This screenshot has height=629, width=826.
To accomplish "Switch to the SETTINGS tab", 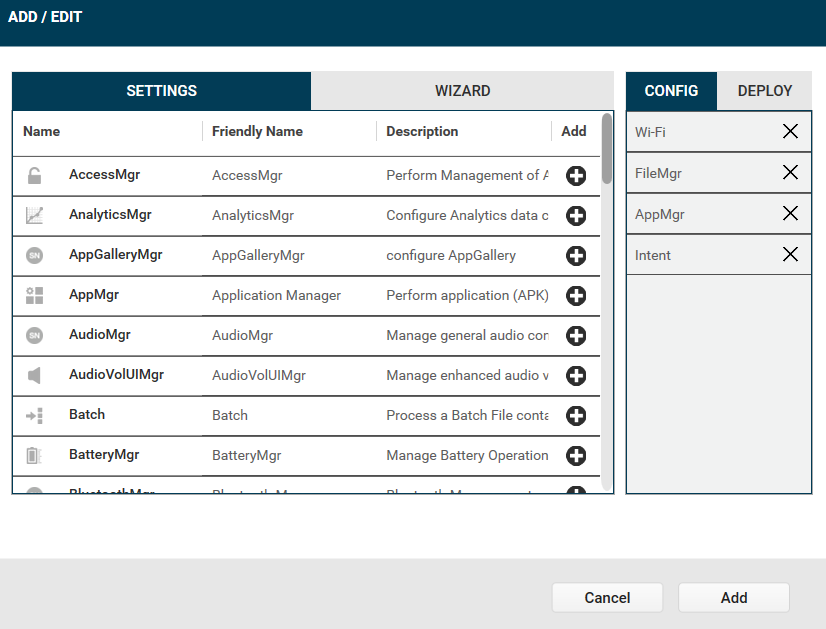I will tap(162, 91).
